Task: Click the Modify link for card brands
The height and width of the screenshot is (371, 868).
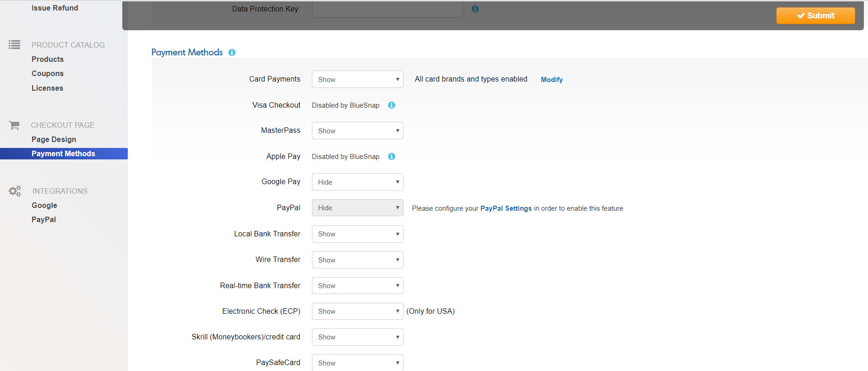Action: [x=551, y=80]
